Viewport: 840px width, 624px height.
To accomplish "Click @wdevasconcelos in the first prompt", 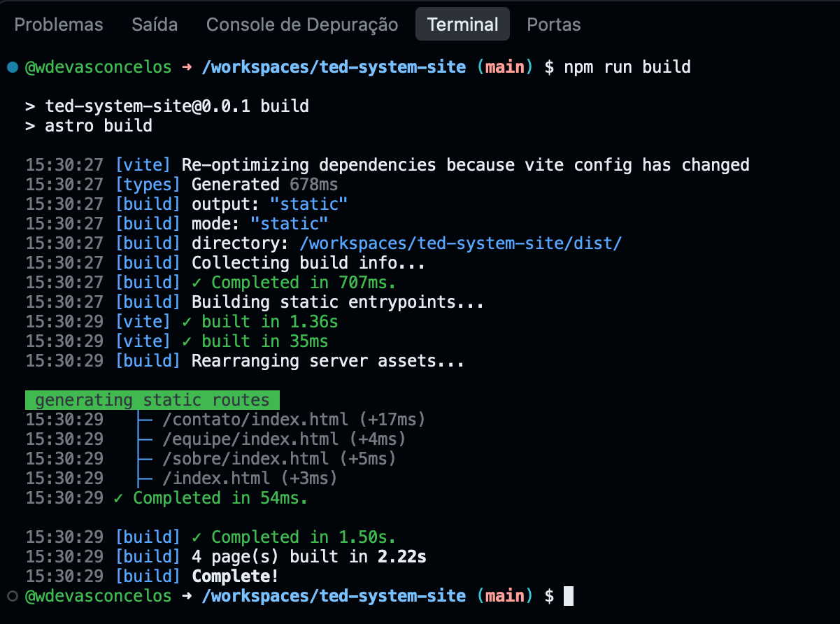I will pyautogui.click(x=99, y=67).
